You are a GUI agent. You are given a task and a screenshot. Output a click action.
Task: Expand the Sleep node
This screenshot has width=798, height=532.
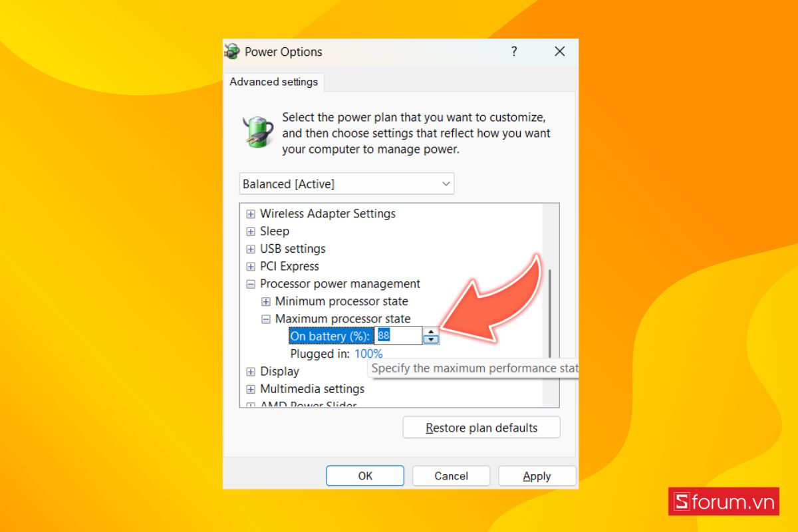click(x=251, y=231)
